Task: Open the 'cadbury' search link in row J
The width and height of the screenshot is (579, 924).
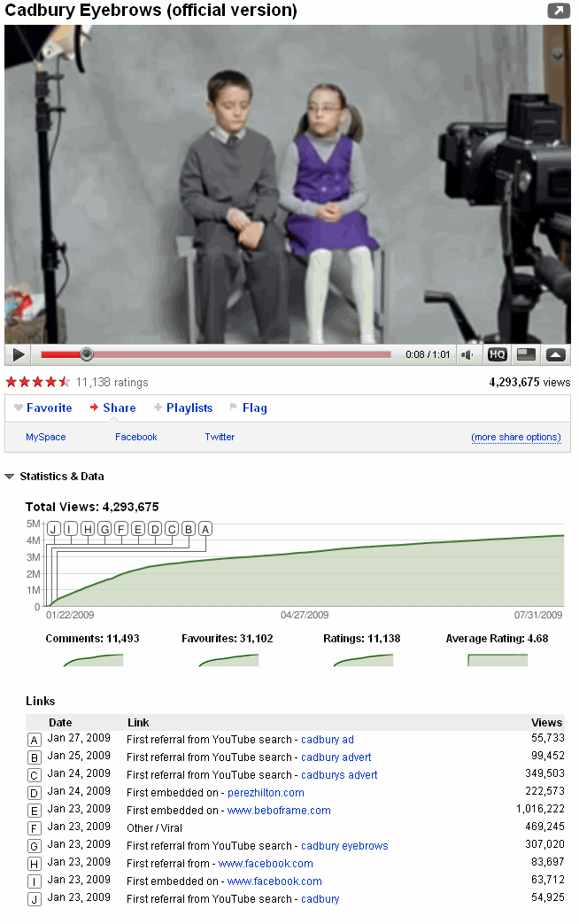Action: click(320, 898)
